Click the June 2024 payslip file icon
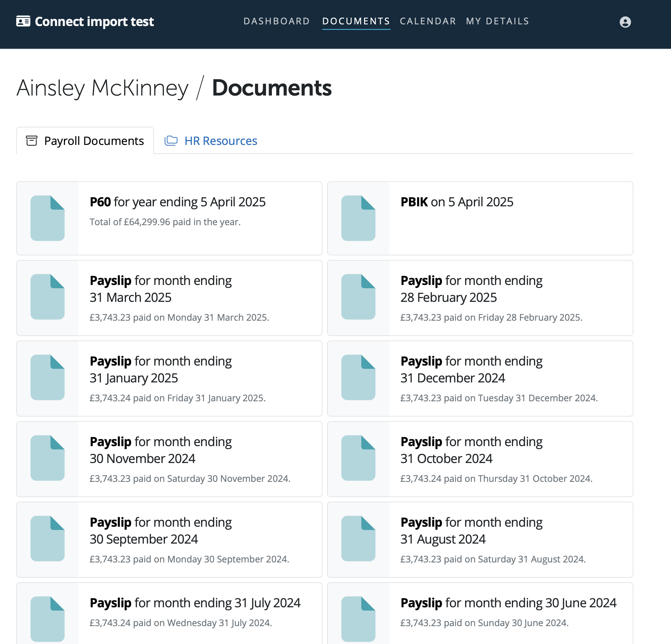 (x=358, y=619)
